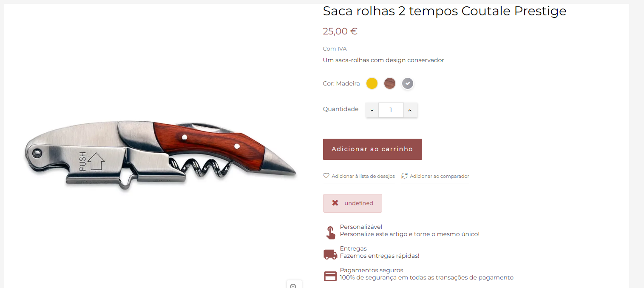
Task: Select the checked grey color option
Action: [408, 83]
